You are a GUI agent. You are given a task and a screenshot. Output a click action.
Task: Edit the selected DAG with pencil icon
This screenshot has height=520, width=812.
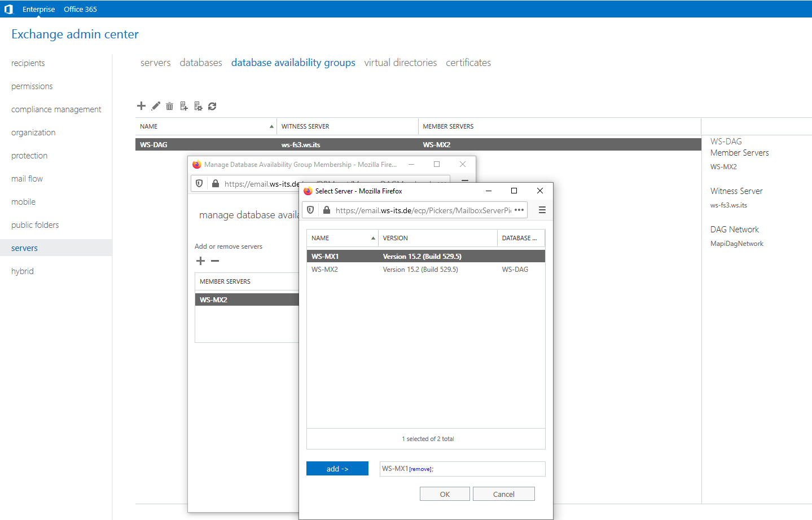click(156, 105)
